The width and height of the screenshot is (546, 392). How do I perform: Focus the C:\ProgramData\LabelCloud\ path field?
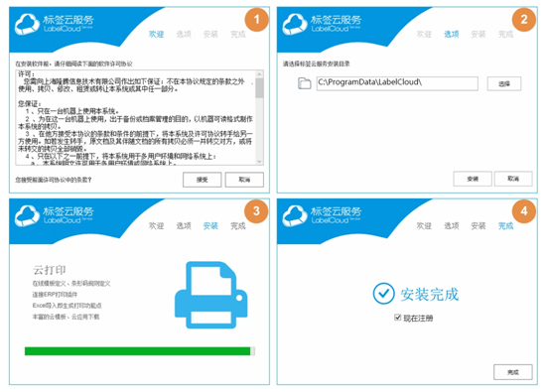(397, 83)
